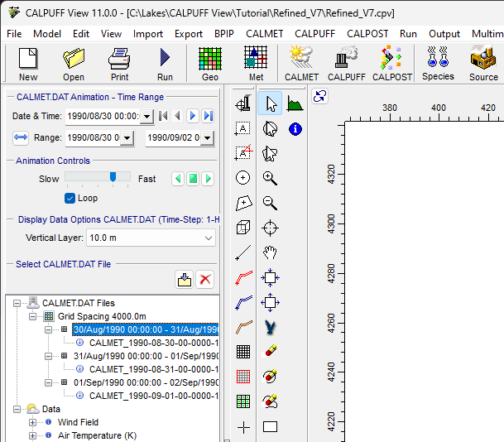Open the CALPOST menu
Viewport: 504px width, 442px height.
[367, 34]
